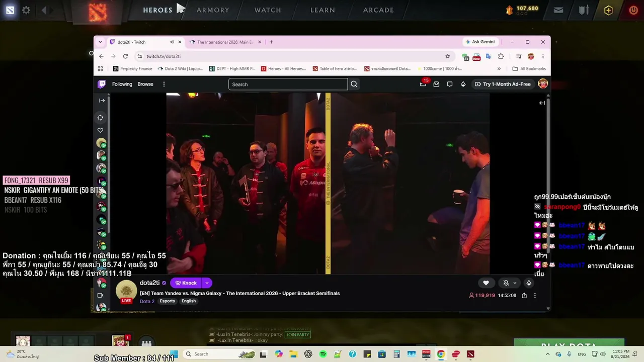Open Spotify from the taskbar
Viewport: 644px width, 362px height.
coord(323,354)
